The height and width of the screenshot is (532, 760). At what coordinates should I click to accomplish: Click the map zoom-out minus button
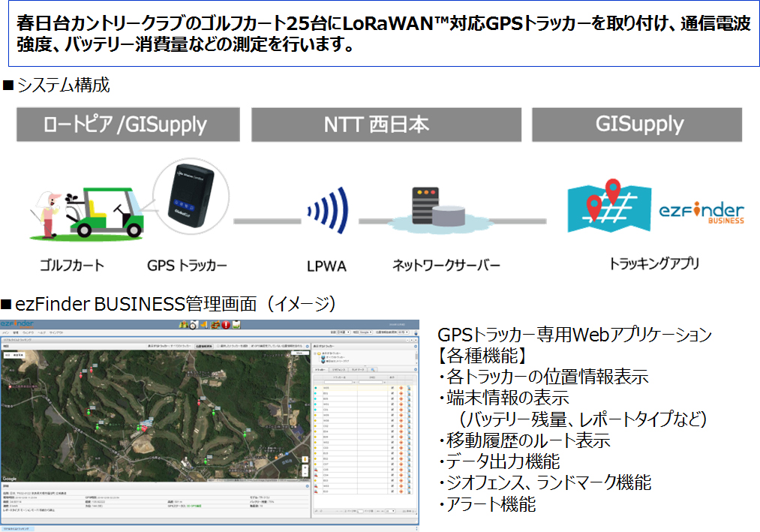coord(305,473)
